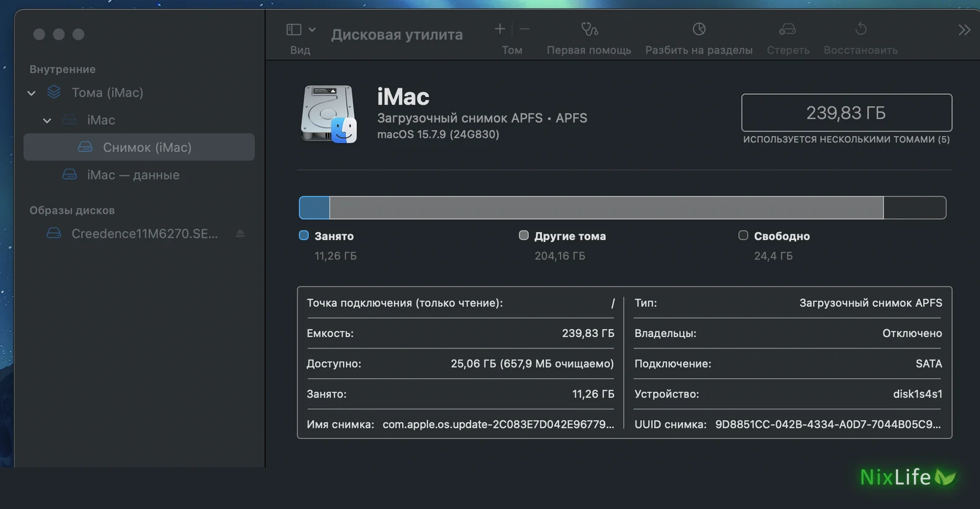Click the drive icon beside Снимок (iMac)
Image resolution: width=980 pixels, height=509 pixels.
point(86,147)
